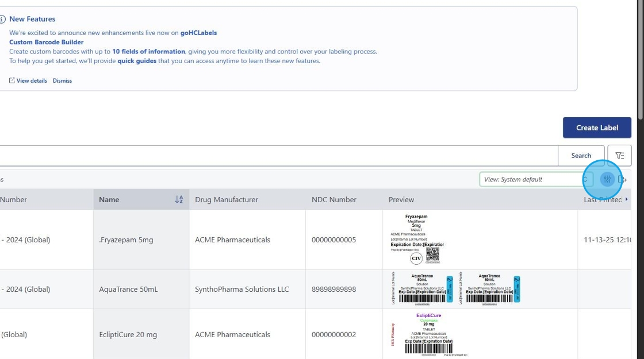
Task: Click the Preview column header
Action: (480, 199)
